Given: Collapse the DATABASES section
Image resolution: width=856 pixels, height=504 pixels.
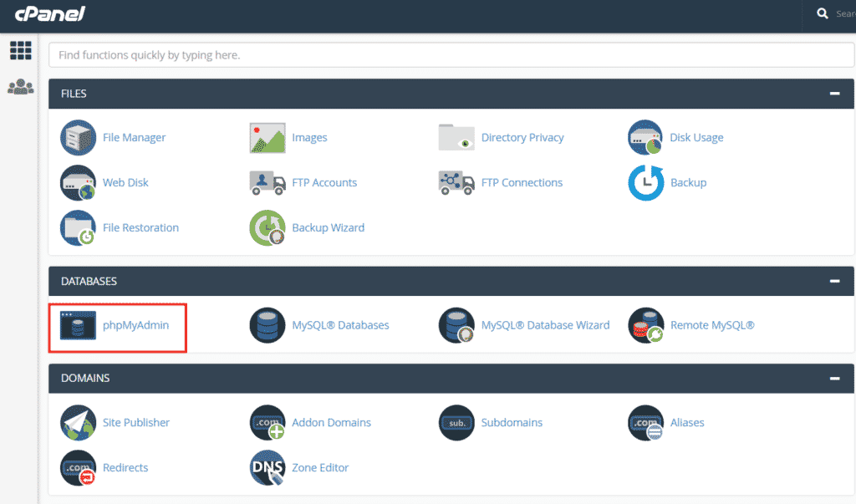Looking at the screenshot, I should click(x=835, y=281).
